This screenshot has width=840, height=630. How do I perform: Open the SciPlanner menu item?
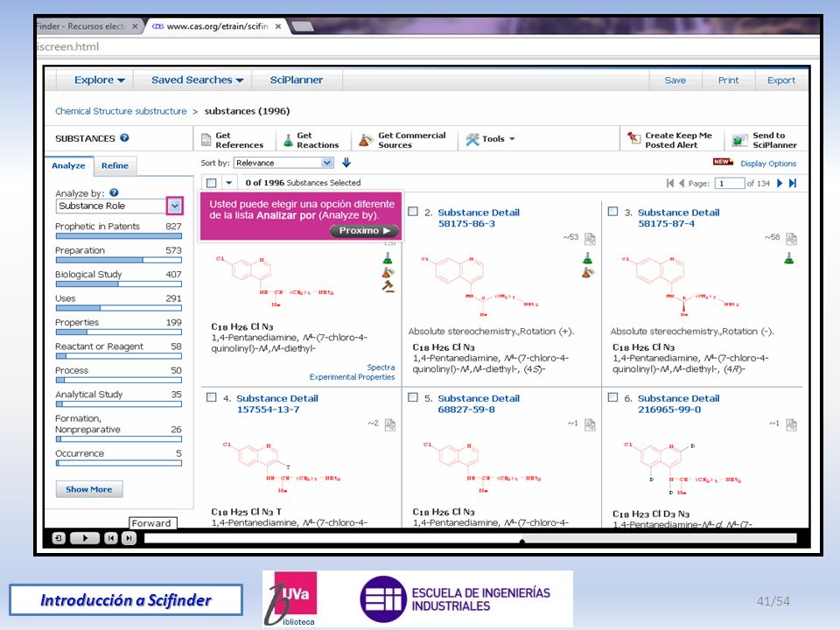click(x=297, y=80)
